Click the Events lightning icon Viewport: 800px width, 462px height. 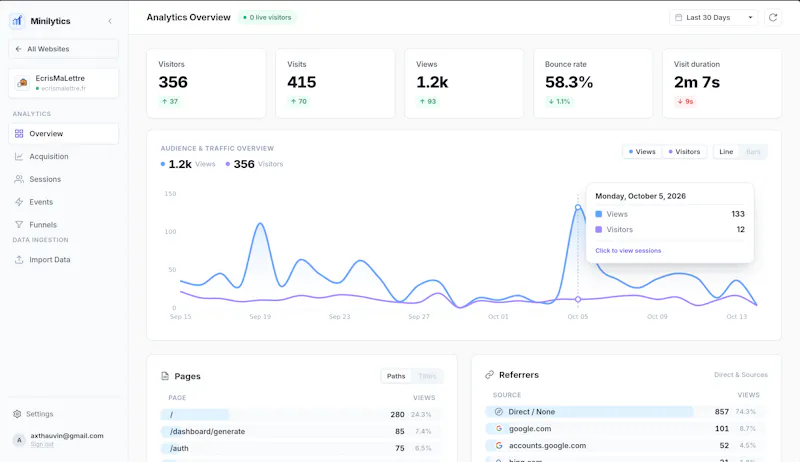tap(19, 202)
